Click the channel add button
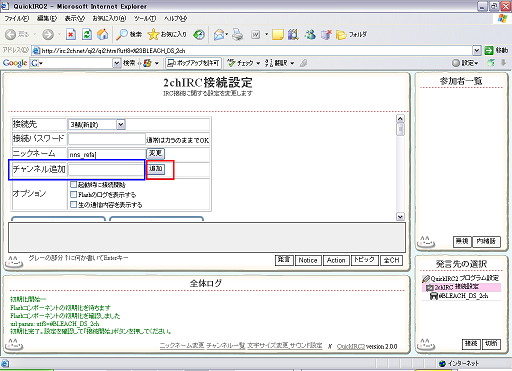Viewport: 512px width, 371px height. 156,169
